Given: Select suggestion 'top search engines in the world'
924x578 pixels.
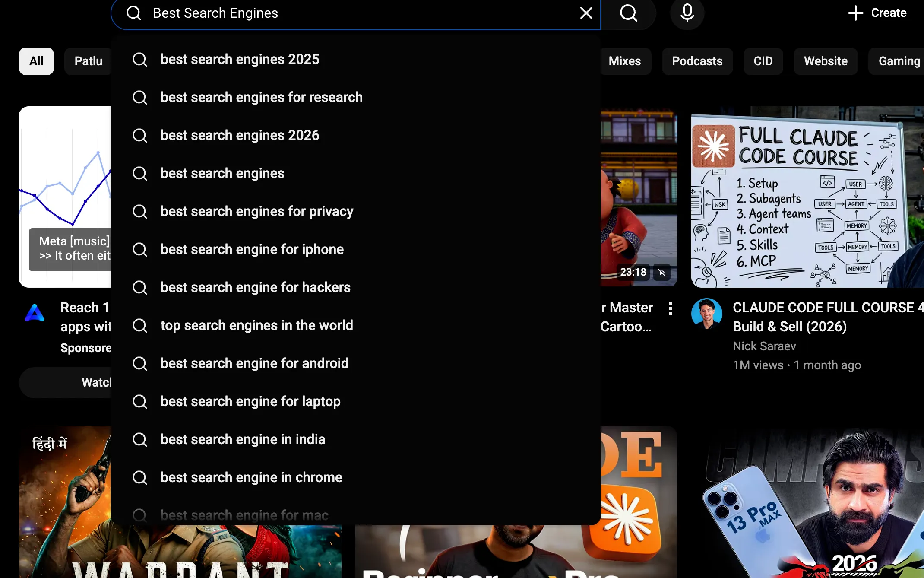Looking at the screenshot, I should click(257, 325).
